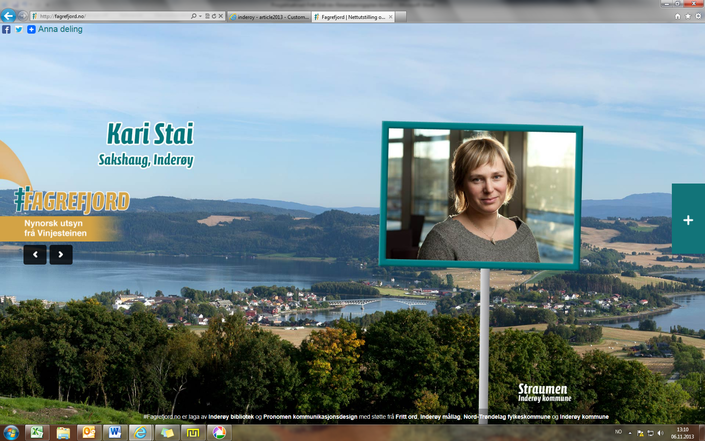The height and width of the screenshot is (441, 705).
Task: Switch to Internet Explorer on taskbar
Action: click(x=141, y=432)
